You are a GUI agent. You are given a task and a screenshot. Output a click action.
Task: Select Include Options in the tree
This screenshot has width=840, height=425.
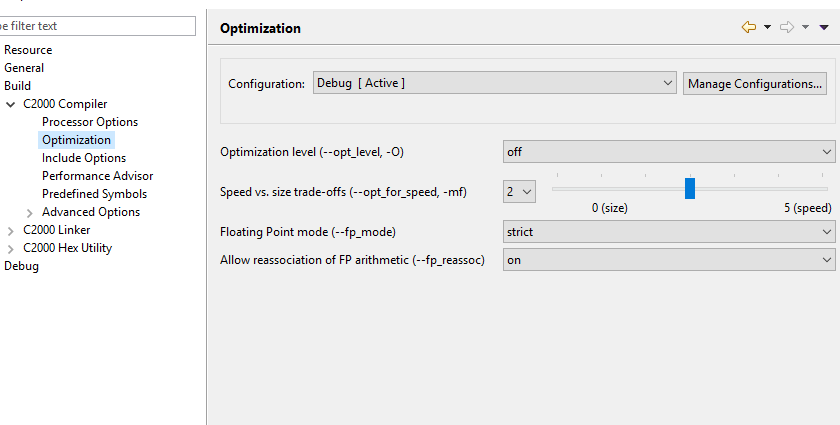coord(84,158)
